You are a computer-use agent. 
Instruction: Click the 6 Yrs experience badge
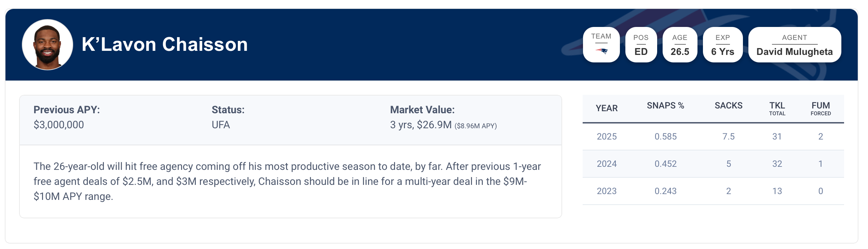point(722,52)
